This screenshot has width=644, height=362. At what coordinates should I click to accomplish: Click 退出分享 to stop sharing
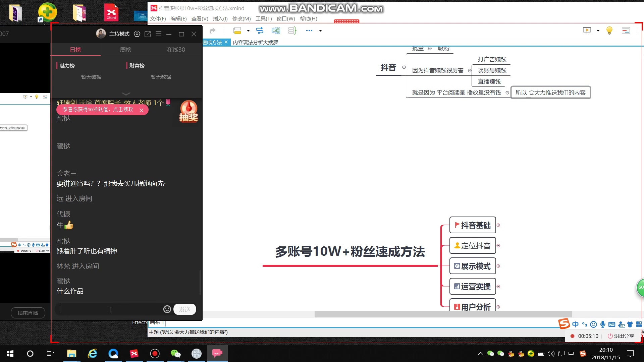pyautogui.click(x=621, y=336)
